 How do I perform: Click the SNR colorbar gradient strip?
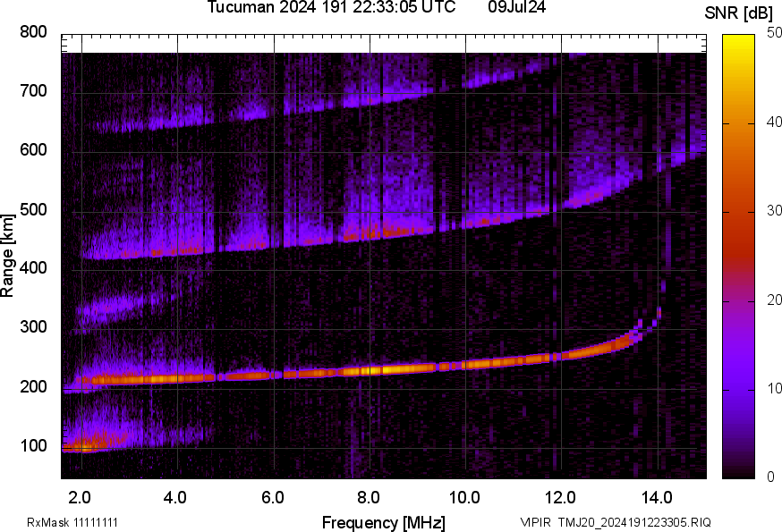pyautogui.click(x=738, y=257)
